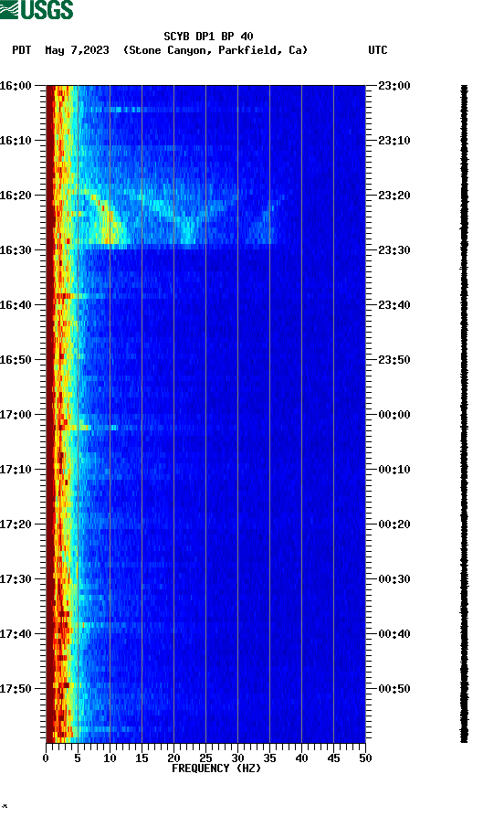Click the 5 Hz frequency tick label
504x816 pixels.
(78, 758)
